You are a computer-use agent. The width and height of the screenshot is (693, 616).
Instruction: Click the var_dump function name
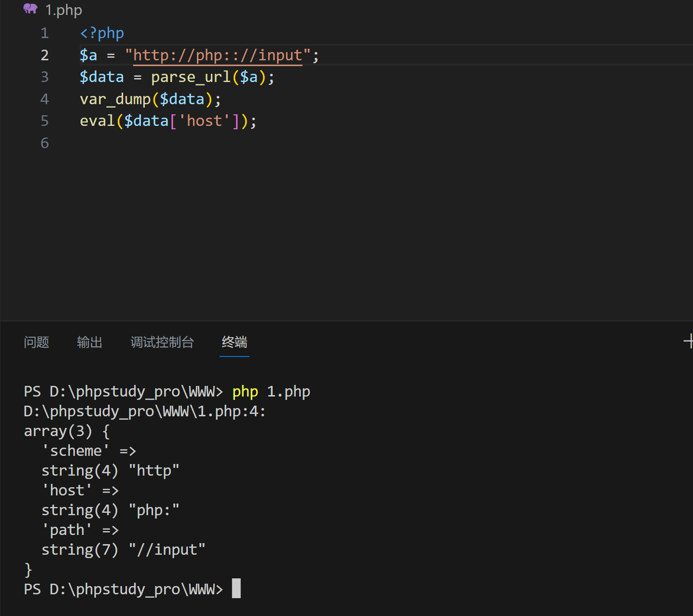(x=115, y=99)
